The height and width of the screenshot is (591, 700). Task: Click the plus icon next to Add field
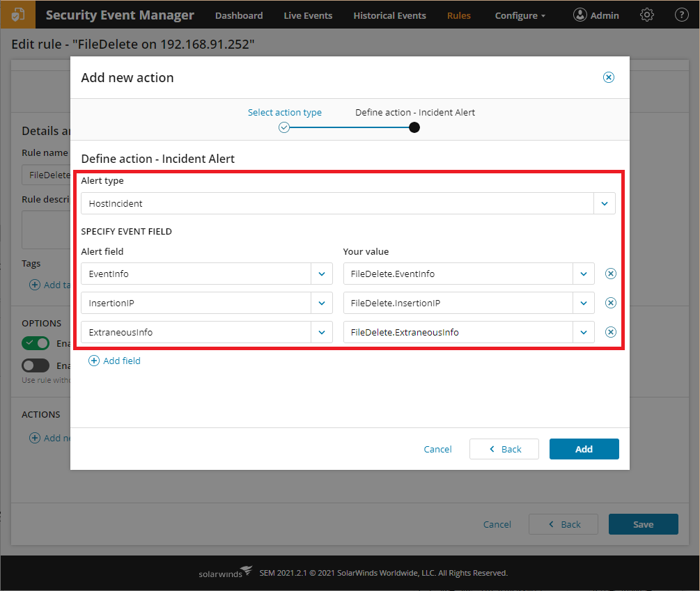point(94,361)
